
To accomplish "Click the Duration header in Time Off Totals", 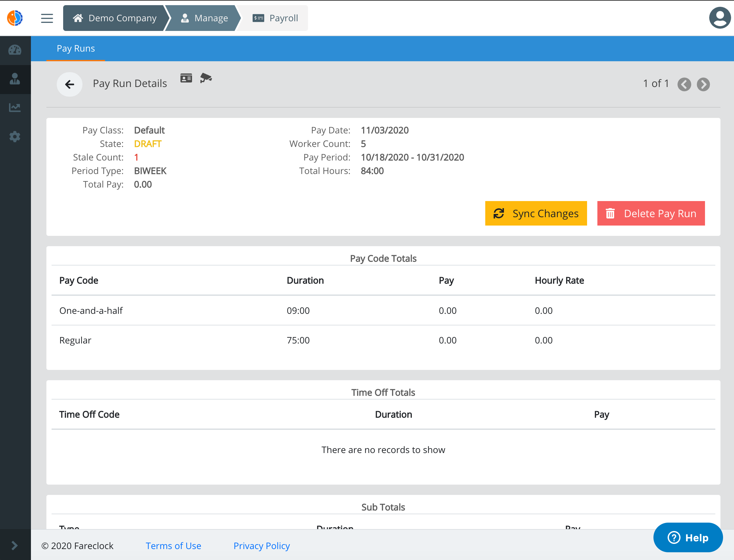I will [393, 415].
